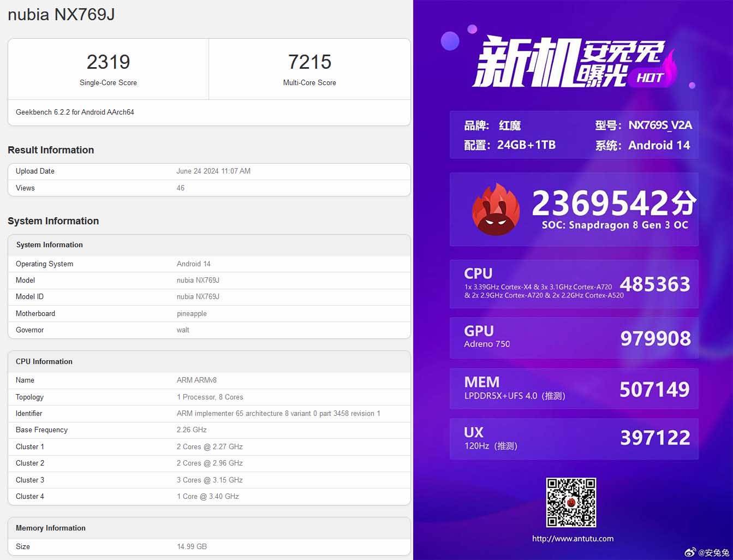
Task: Select the 7215 Multi-Core Score box
Action: [309, 69]
